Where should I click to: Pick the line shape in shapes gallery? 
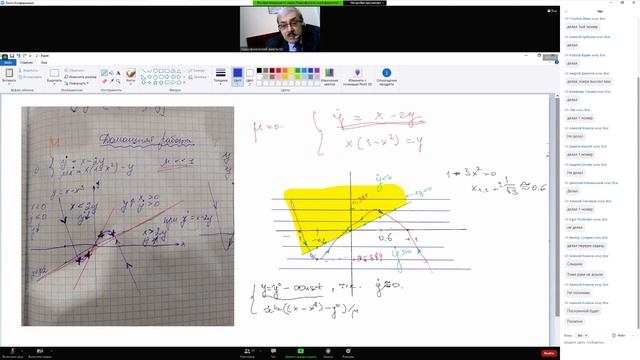pyautogui.click(x=144, y=71)
